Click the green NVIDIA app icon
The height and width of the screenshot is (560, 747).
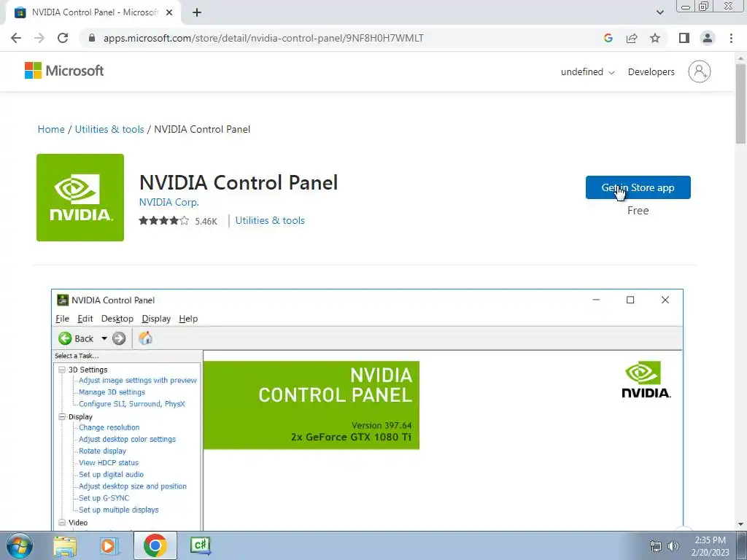click(x=80, y=197)
